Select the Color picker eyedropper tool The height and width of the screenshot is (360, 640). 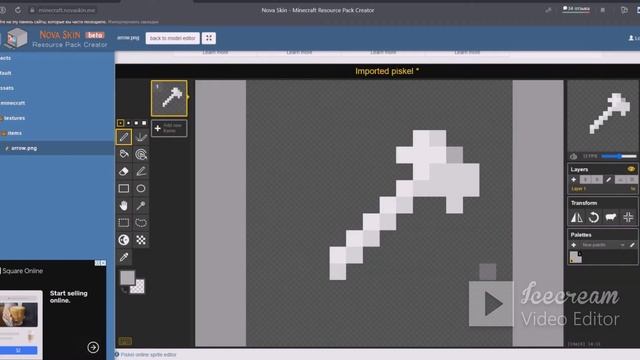click(x=124, y=257)
